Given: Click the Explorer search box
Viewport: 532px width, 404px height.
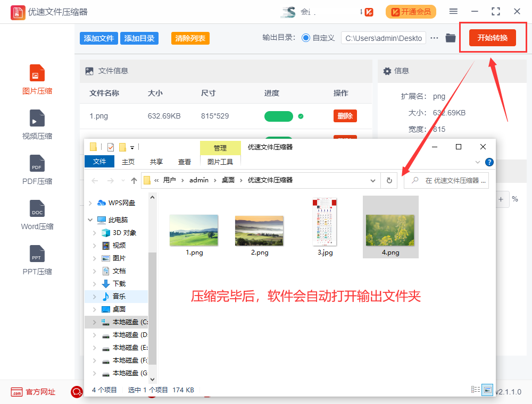Looking at the screenshot, I should 446,180.
